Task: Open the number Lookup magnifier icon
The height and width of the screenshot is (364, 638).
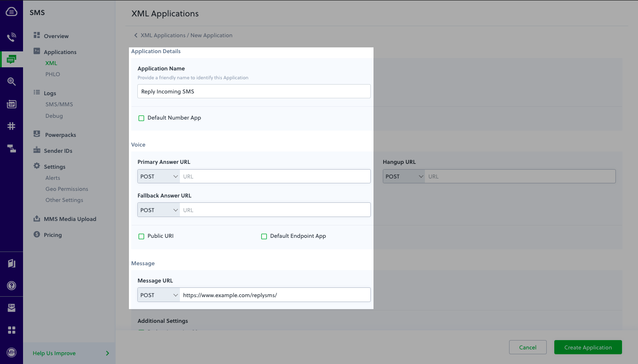Action: [11, 81]
